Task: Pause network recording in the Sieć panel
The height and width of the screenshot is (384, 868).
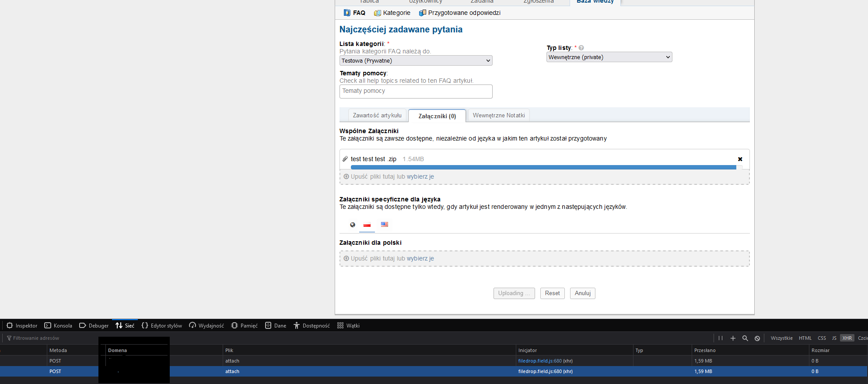Action: coord(720,338)
